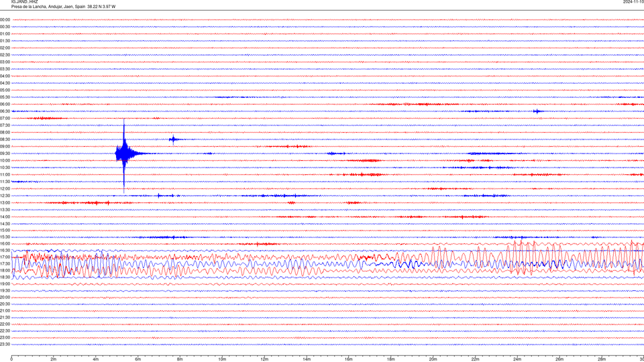Select the 20:00 time label
Screen dimensions: 644x362
(x=5, y=298)
